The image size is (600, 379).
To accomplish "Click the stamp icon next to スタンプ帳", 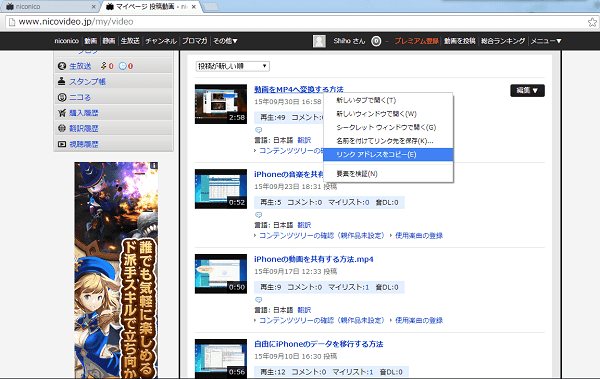I will [62, 81].
